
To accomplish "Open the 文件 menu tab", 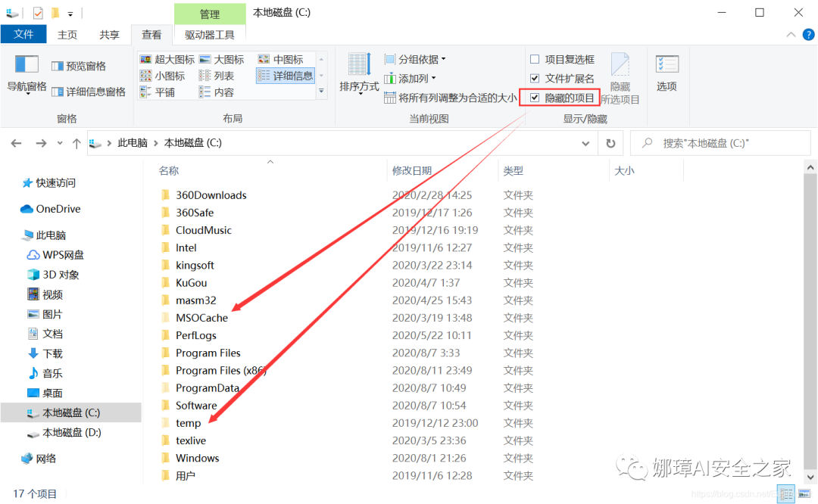I will tap(23, 34).
